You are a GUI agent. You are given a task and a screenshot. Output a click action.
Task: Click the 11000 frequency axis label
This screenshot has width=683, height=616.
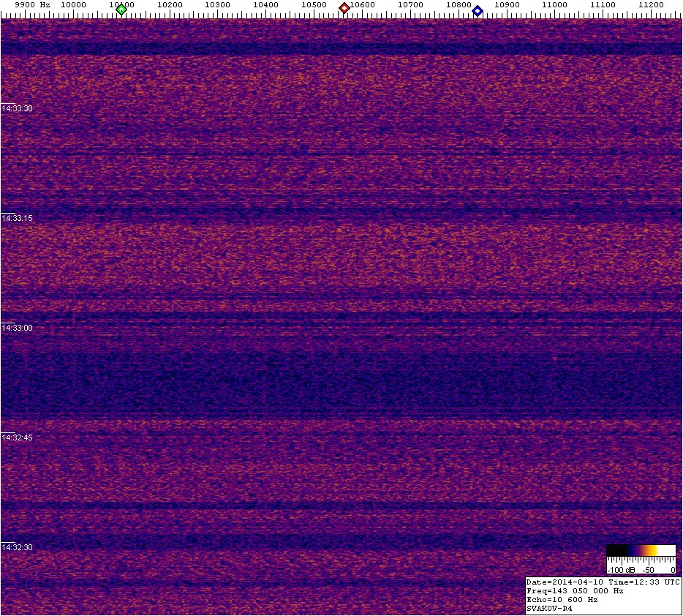pos(555,5)
